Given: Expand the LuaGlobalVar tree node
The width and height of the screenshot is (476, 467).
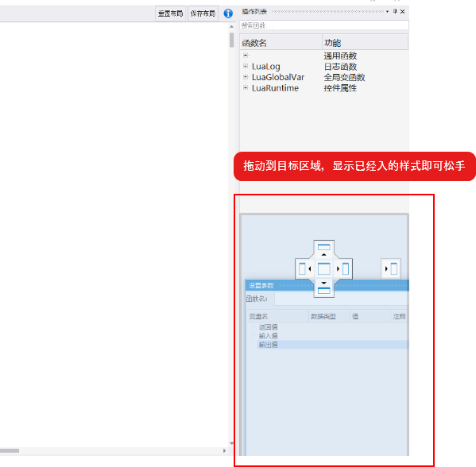Looking at the screenshot, I should click(x=246, y=77).
